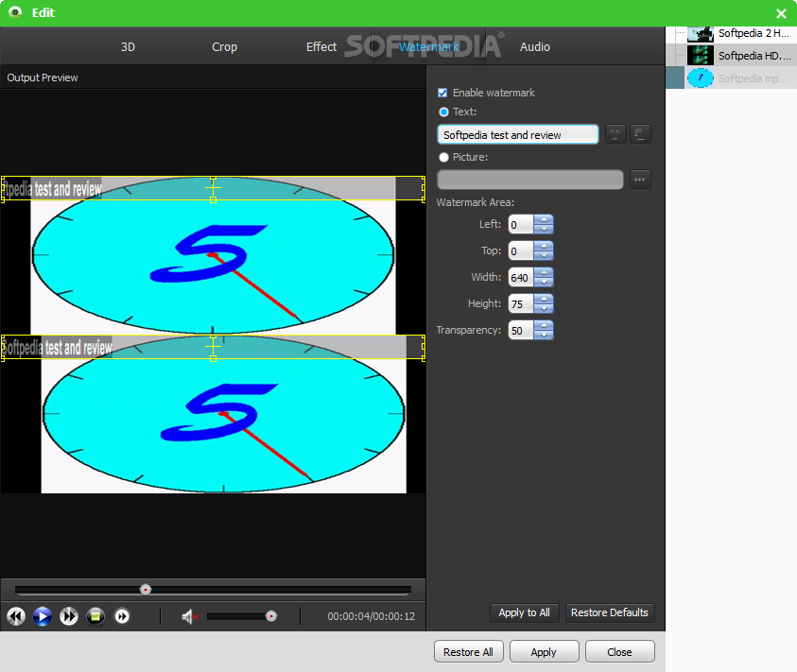Screen dimensions: 797x672
Task: Decrease the Left value with down arrow
Action: (x=544, y=230)
